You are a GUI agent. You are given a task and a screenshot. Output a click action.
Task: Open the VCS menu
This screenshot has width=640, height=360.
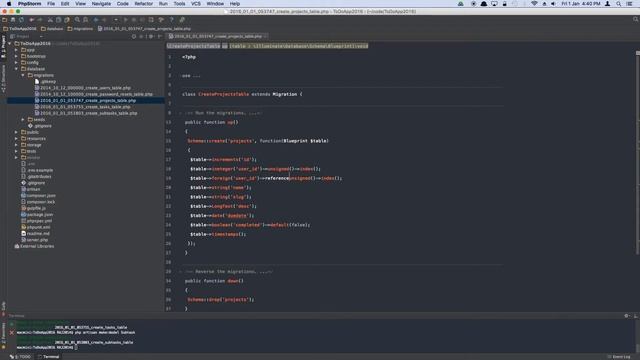pyautogui.click(x=196, y=4)
